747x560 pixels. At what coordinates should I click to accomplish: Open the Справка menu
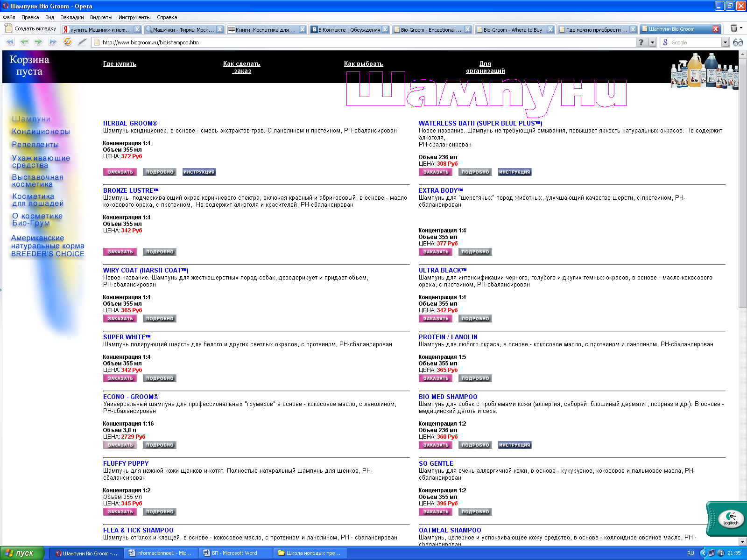167,17
